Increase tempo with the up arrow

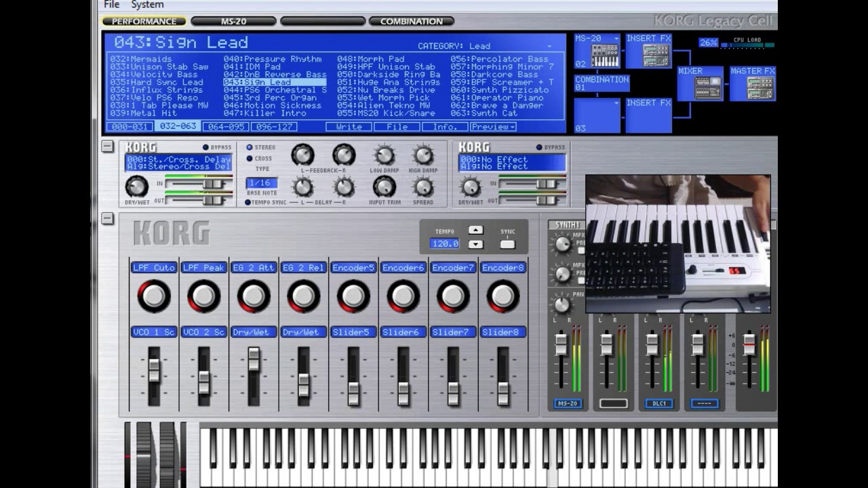475,230
